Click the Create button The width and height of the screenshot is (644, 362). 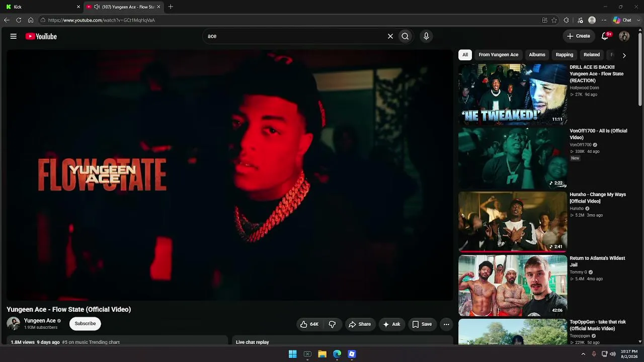[x=579, y=36]
